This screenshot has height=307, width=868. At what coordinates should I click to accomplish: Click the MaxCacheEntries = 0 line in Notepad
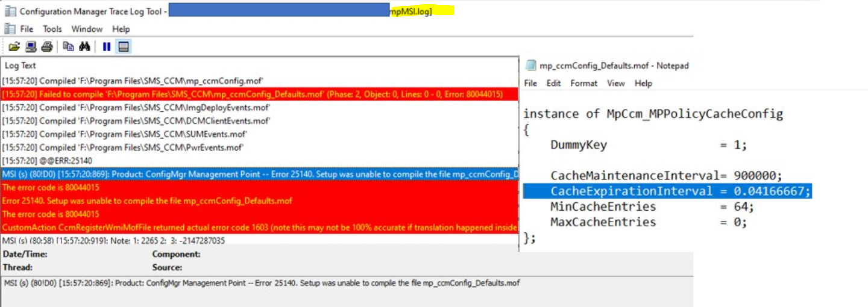click(649, 222)
